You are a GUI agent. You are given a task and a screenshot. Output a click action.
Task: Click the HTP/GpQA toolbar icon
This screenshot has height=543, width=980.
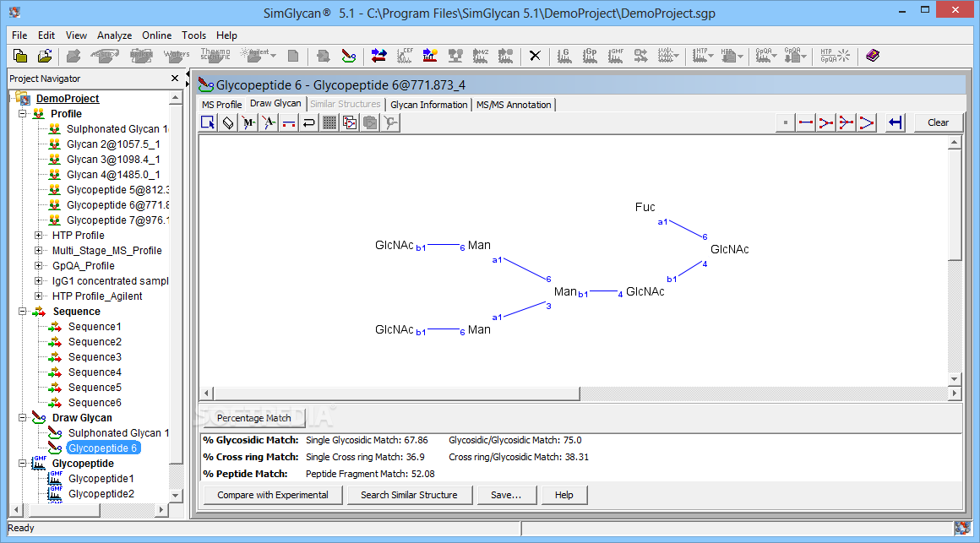pos(835,57)
